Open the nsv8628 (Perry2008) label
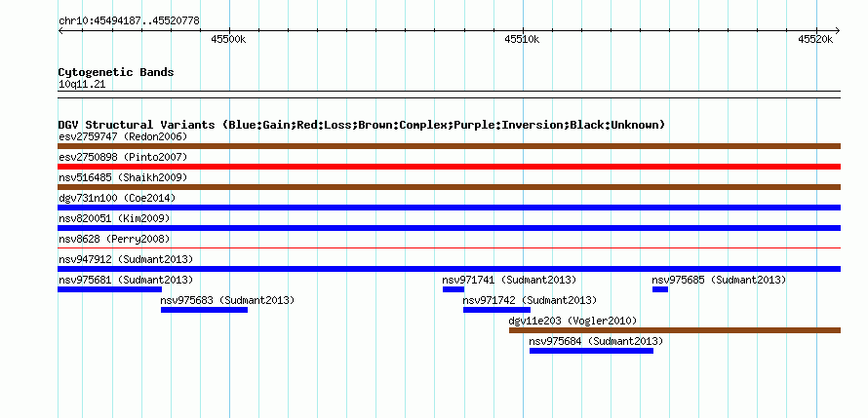Viewport: 868px width, 418px height. [114, 239]
